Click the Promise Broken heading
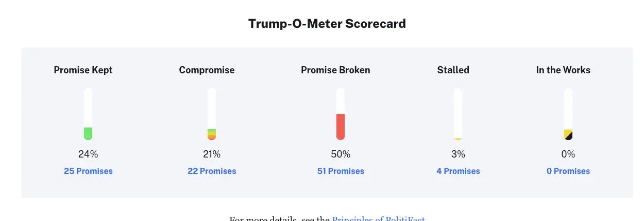Viewport: 644px width, 221px height. click(x=335, y=70)
